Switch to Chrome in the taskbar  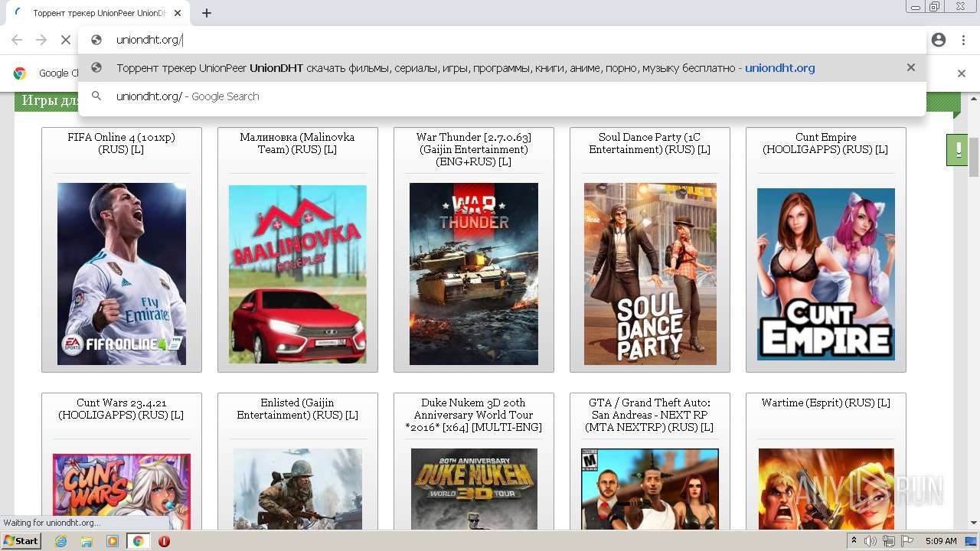click(x=138, y=541)
